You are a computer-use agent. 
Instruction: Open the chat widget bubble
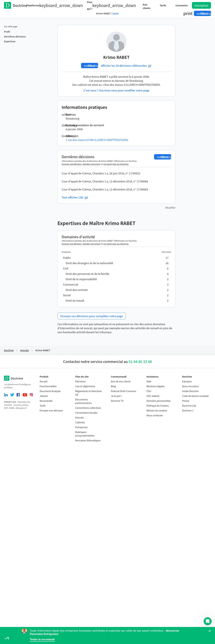click(207, 621)
